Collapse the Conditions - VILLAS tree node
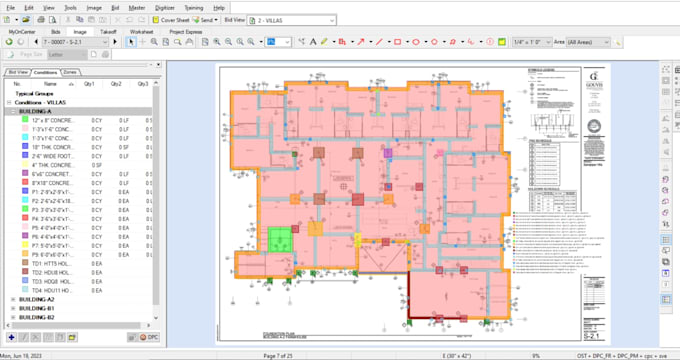Image resolution: width=680 pixels, height=360 pixels. 9,102
